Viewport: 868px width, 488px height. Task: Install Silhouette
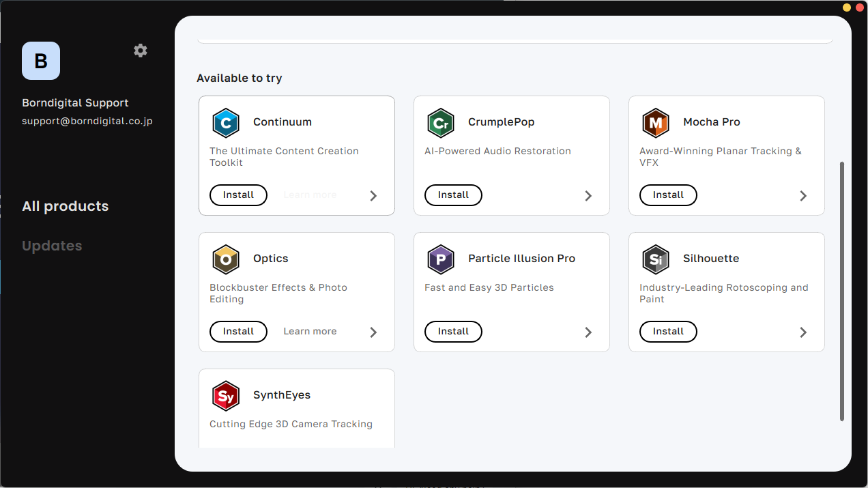coord(668,332)
